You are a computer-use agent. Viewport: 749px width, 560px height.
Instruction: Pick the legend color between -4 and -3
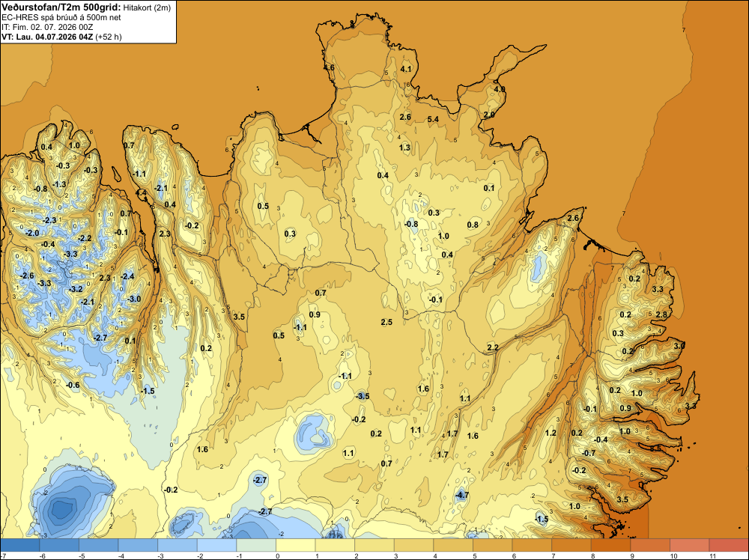(138, 545)
